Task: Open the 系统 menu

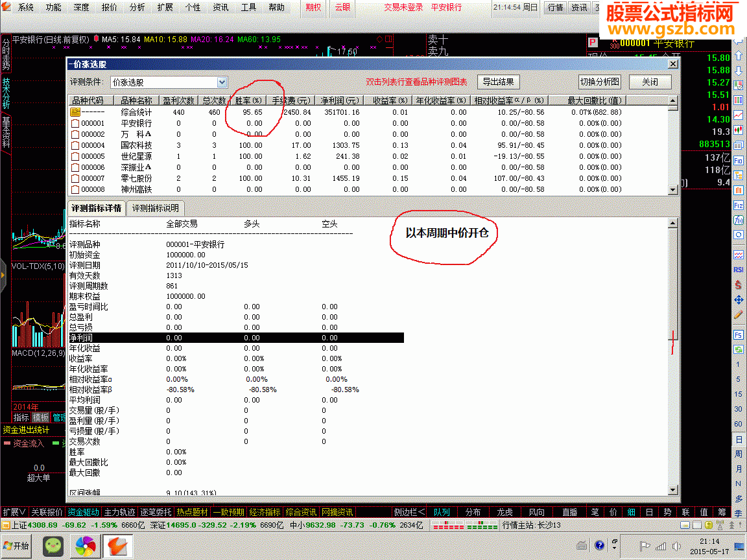Action: pos(26,7)
